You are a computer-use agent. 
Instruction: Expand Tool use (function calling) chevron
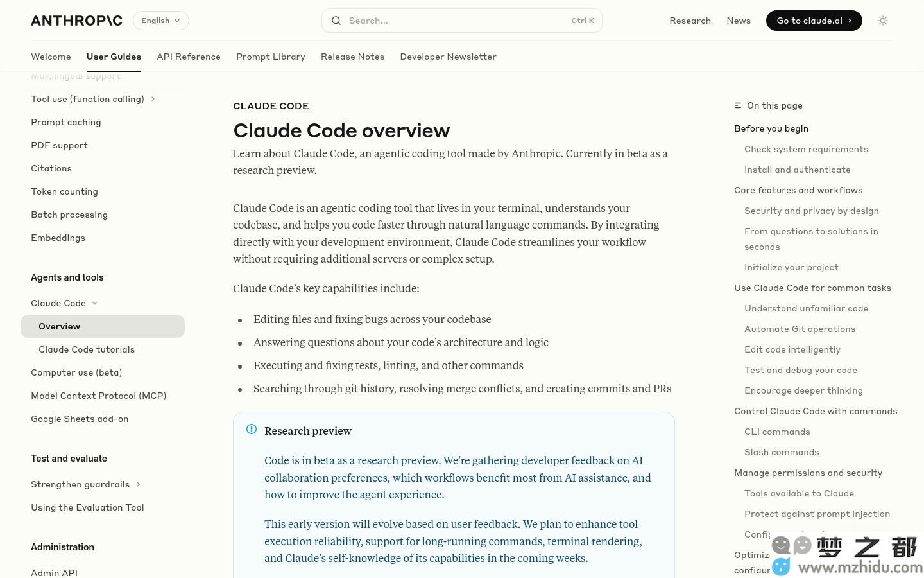[153, 99]
